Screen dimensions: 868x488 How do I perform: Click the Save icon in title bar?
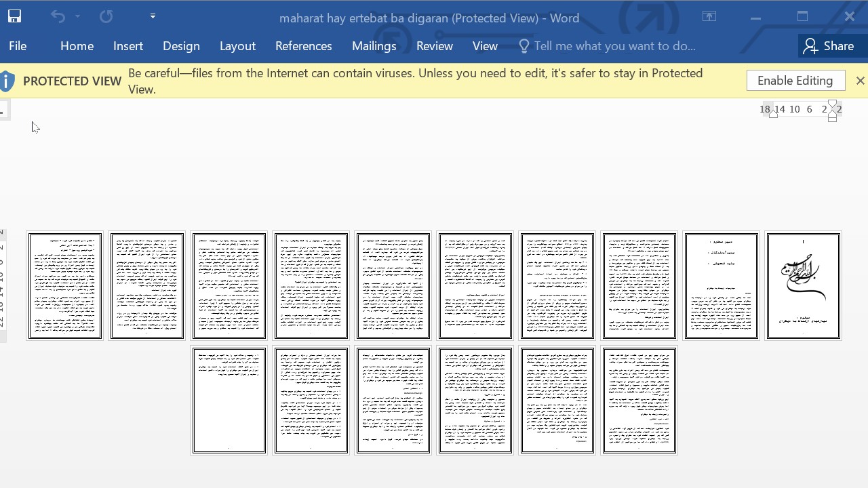(14, 16)
